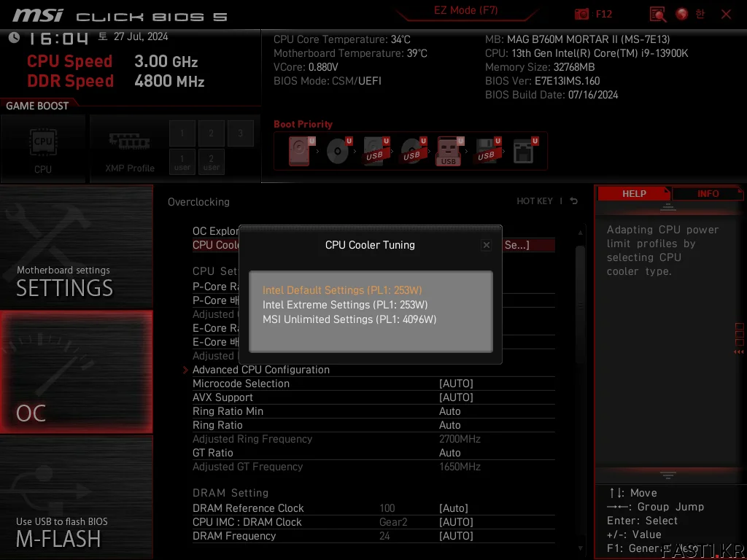The width and height of the screenshot is (747, 560).
Task: Click the Boot Priority heading
Action: (x=303, y=124)
